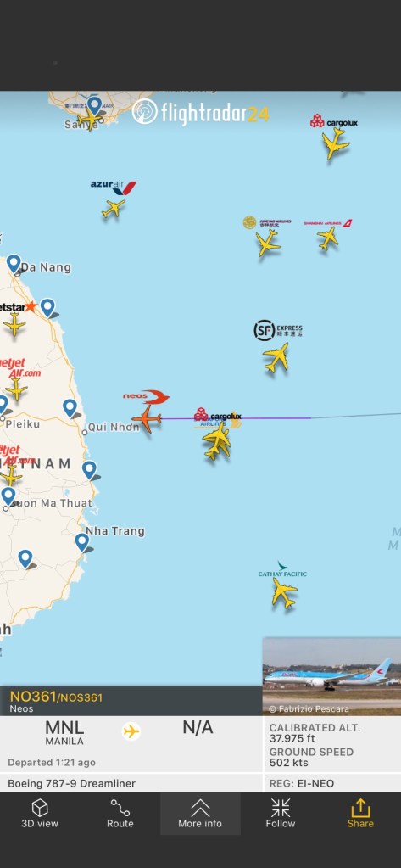Select the Sanya airport pin marker
Viewport: 401px width, 868px height.
pos(95,106)
